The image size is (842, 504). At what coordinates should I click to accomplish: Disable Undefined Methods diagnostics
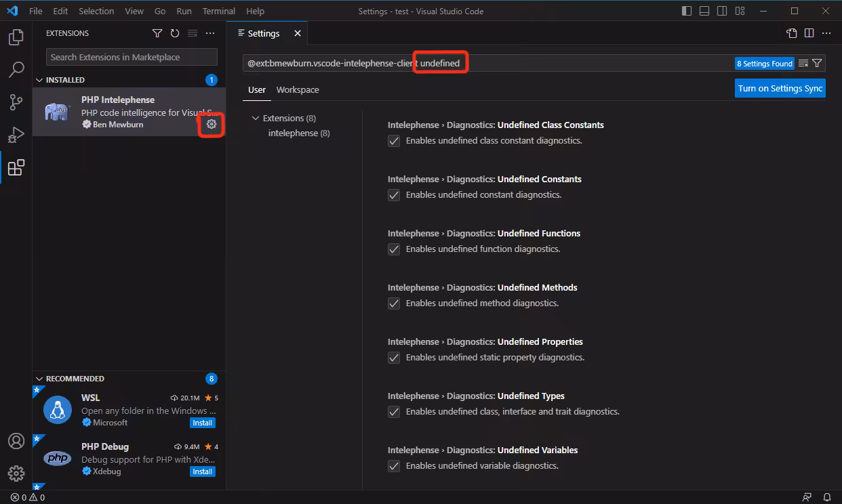coord(394,303)
